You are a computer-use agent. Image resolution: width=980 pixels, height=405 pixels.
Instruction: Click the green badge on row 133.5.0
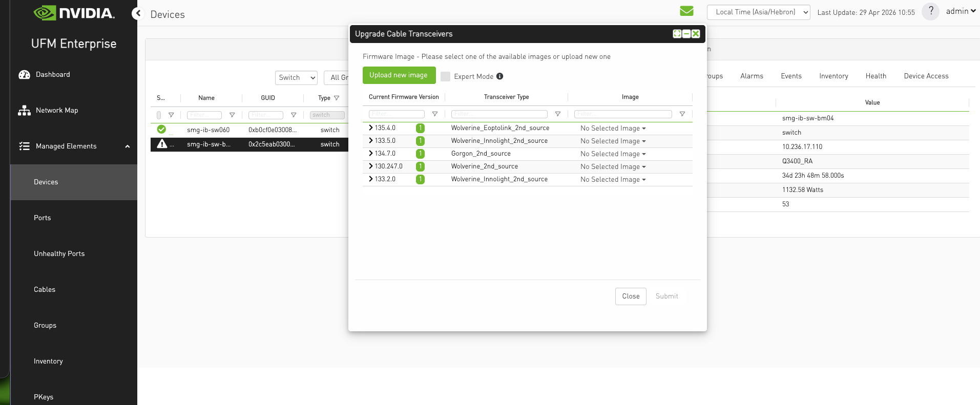420,141
